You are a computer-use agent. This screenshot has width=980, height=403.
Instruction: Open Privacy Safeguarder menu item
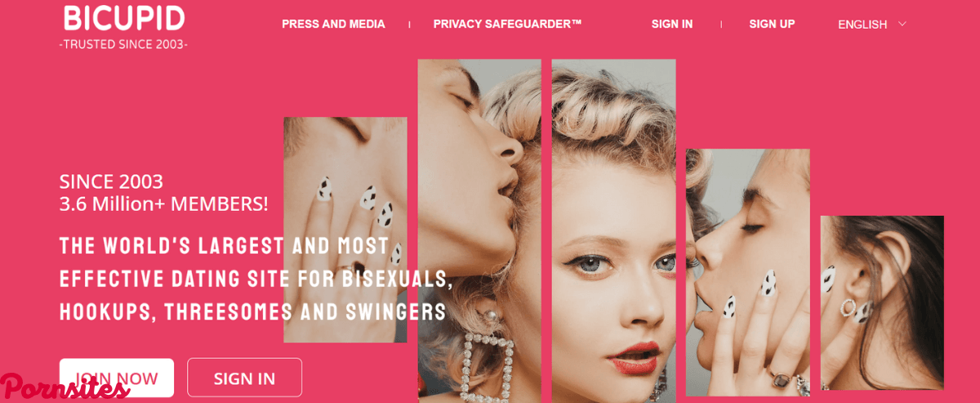pyautogui.click(x=507, y=25)
